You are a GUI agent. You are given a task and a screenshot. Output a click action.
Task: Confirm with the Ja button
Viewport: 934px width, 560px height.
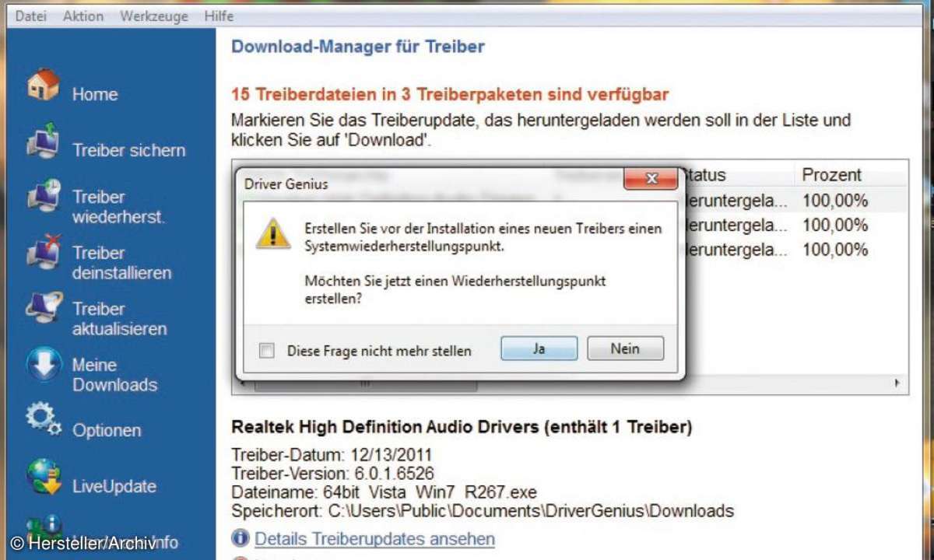point(539,348)
